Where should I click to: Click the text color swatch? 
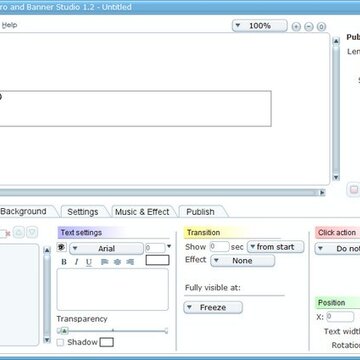(x=157, y=260)
